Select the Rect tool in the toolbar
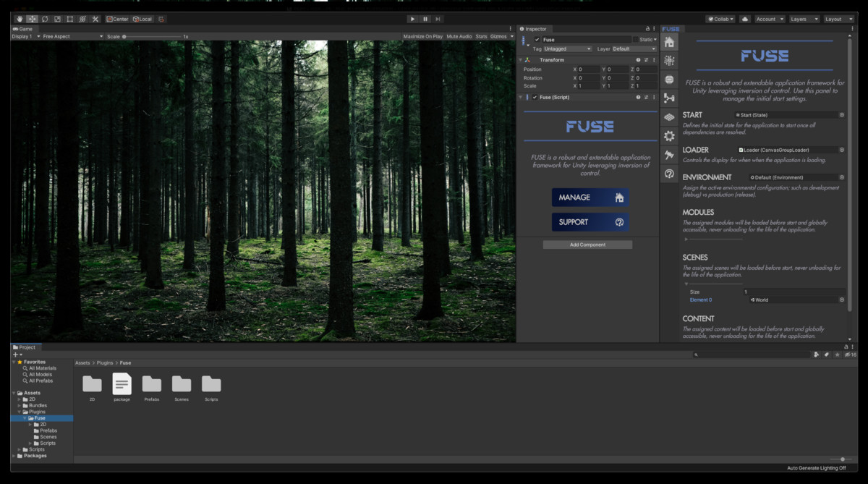Viewport: 868px width, 484px height. 69,19
